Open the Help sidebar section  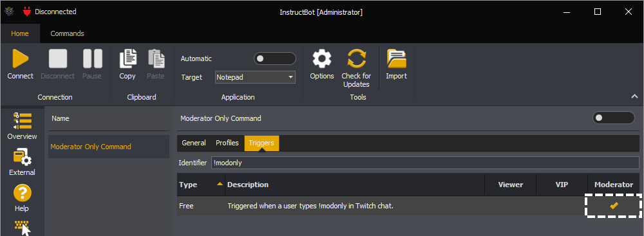click(x=22, y=198)
